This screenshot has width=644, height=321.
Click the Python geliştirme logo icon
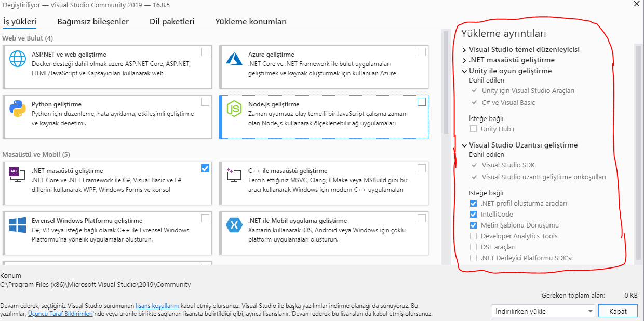[x=18, y=109]
